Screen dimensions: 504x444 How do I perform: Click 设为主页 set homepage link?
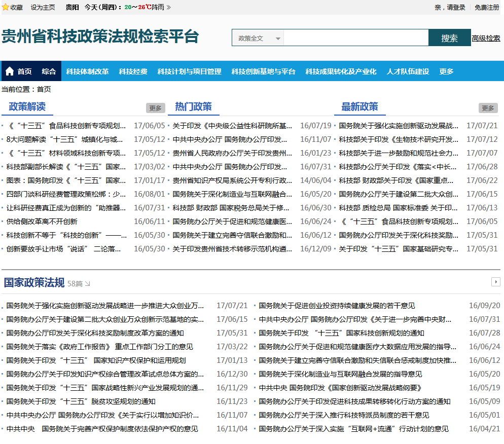43,8
